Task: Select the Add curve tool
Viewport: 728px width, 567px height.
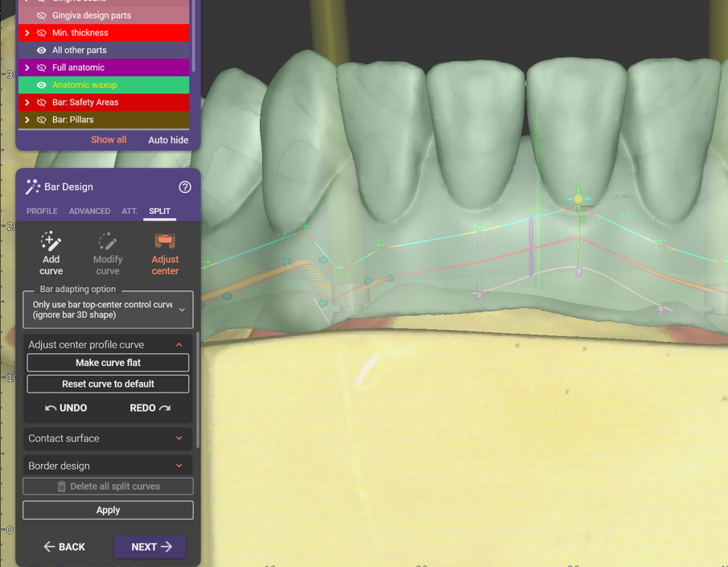Action: [51, 253]
